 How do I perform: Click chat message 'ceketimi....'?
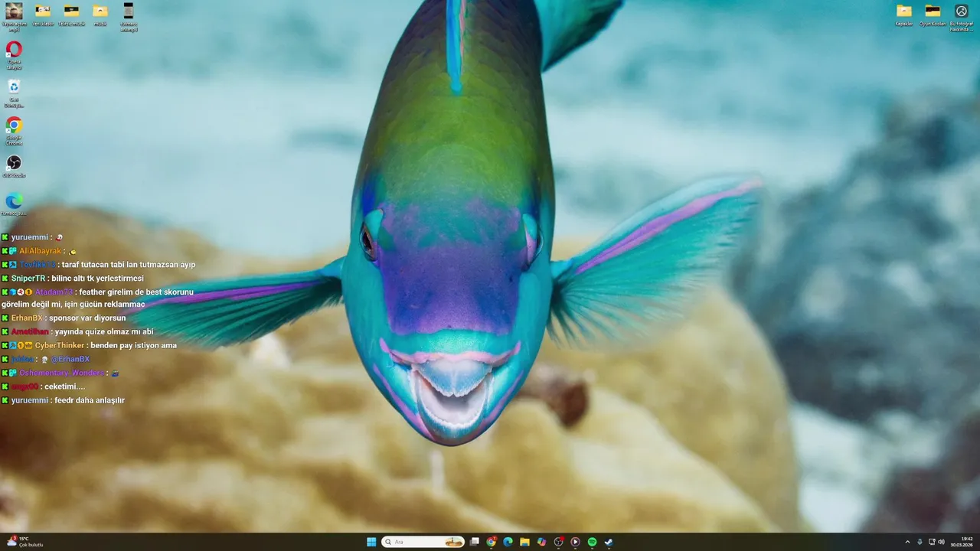(65, 387)
